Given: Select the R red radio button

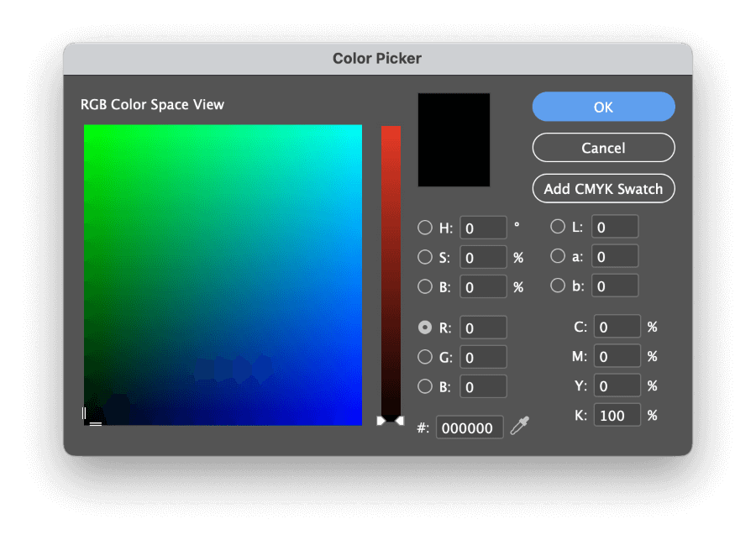Looking at the screenshot, I should click(x=425, y=328).
